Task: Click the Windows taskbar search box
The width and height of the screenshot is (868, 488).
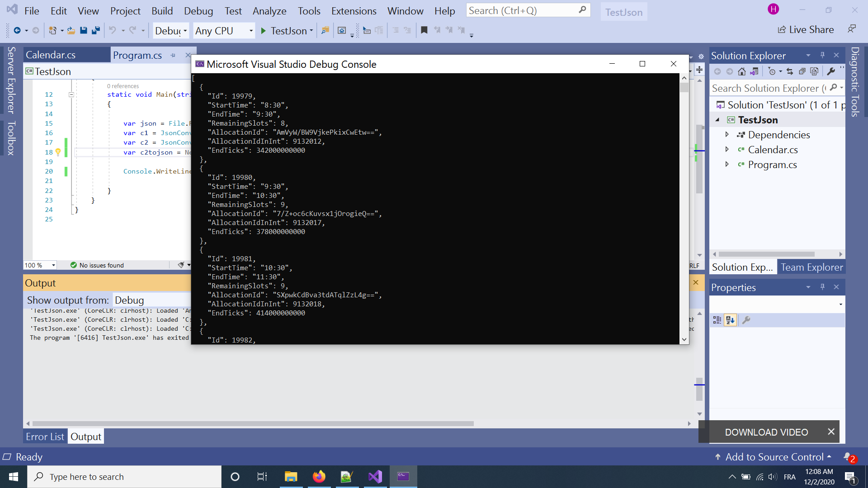Action: click(124, 477)
